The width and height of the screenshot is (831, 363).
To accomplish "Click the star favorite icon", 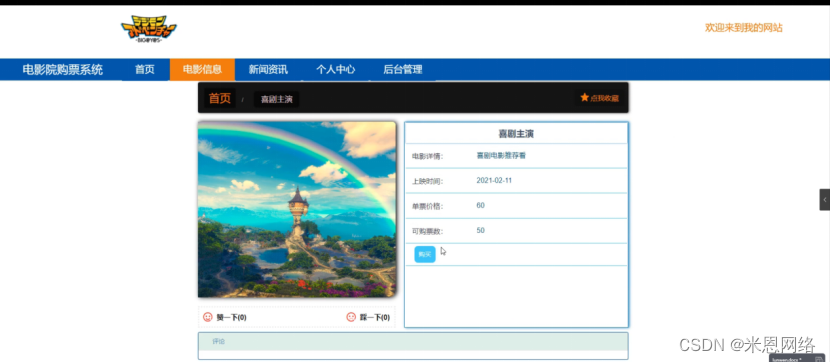I will click(x=585, y=98).
